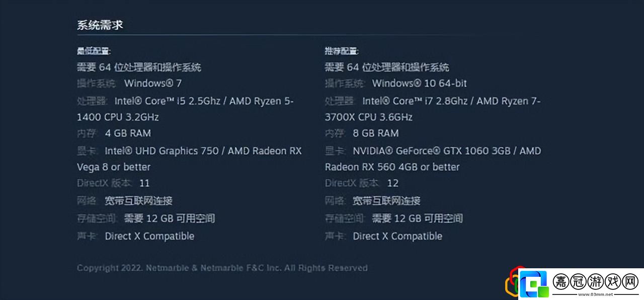Click the 系统需求 heading

[x=100, y=25]
